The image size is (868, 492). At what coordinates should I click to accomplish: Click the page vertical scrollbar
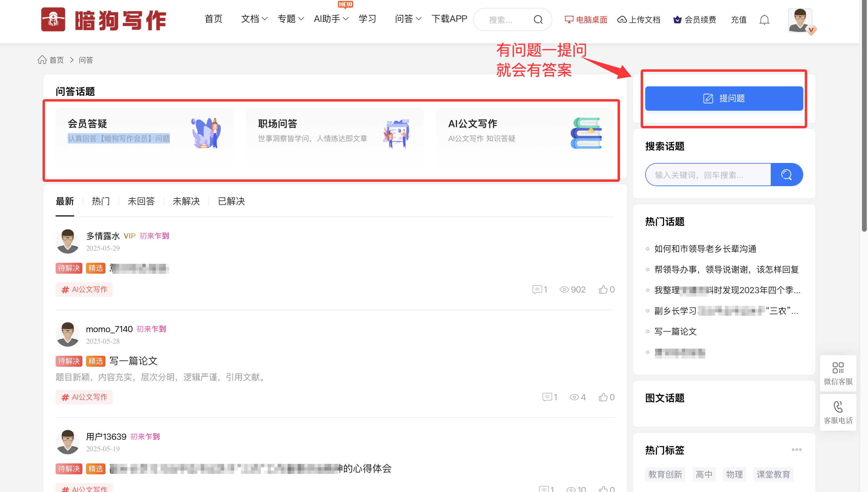864,116
